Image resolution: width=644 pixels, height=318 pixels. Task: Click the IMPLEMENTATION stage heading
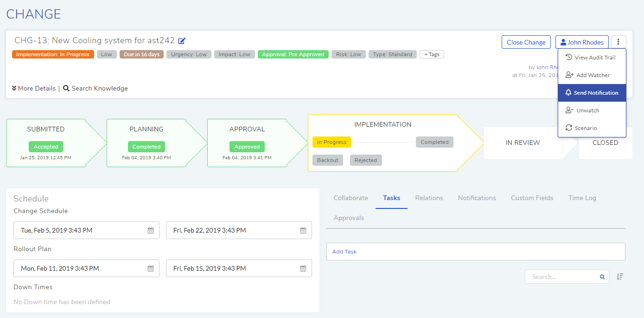pyautogui.click(x=383, y=124)
